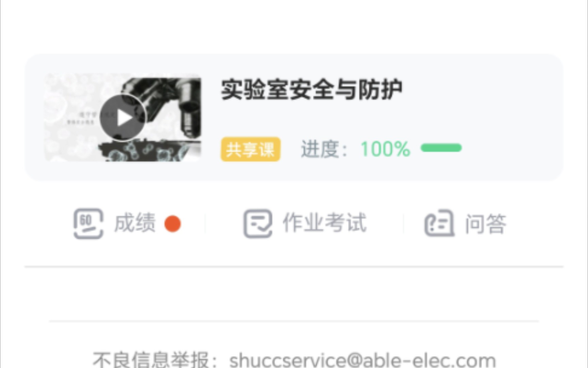Click the shuccservice@able-elec.com email link
The height and width of the screenshot is (368, 588).
(362, 360)
